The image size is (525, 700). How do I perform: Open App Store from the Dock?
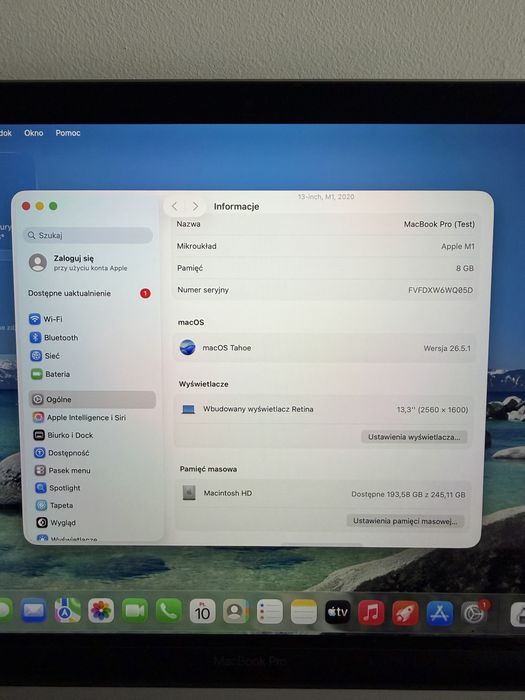pyautogui.click(x=440, y=613)
